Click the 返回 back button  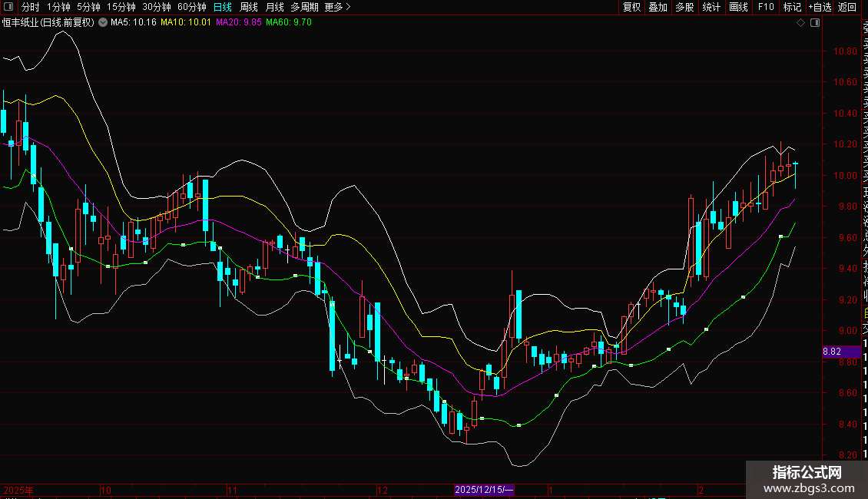847,7
